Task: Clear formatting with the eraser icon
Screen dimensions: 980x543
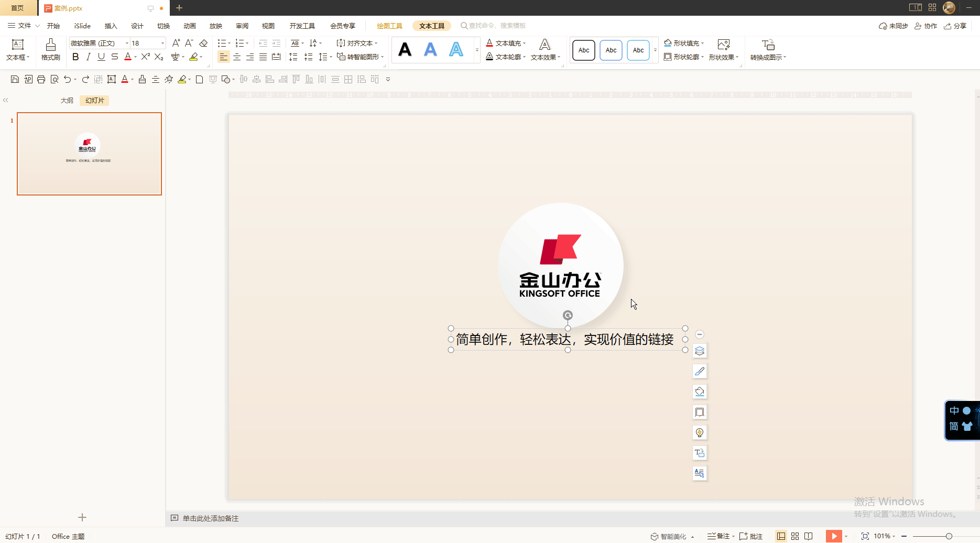Action: click(203, 43)
